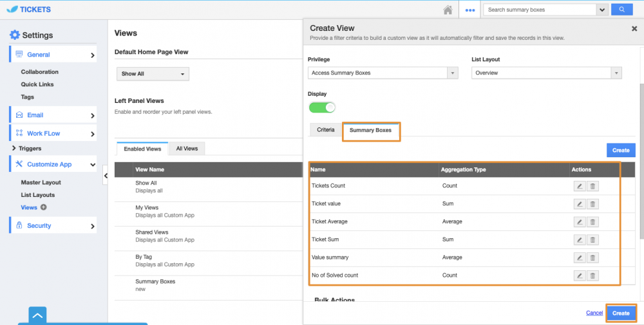The width and height of the screenshot is (644, 325).
Task: Collapse the left panel arrow handle
Action: coord(106,175)
